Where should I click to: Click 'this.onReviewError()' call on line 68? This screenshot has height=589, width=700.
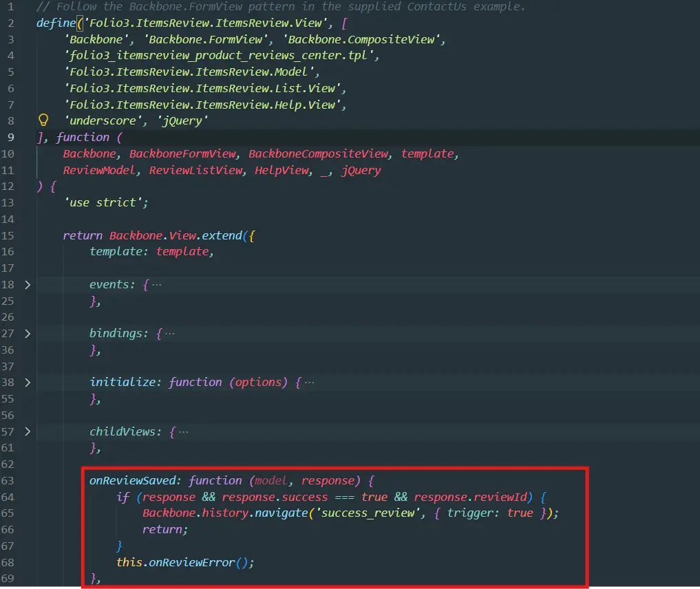(x=185, y=562)
